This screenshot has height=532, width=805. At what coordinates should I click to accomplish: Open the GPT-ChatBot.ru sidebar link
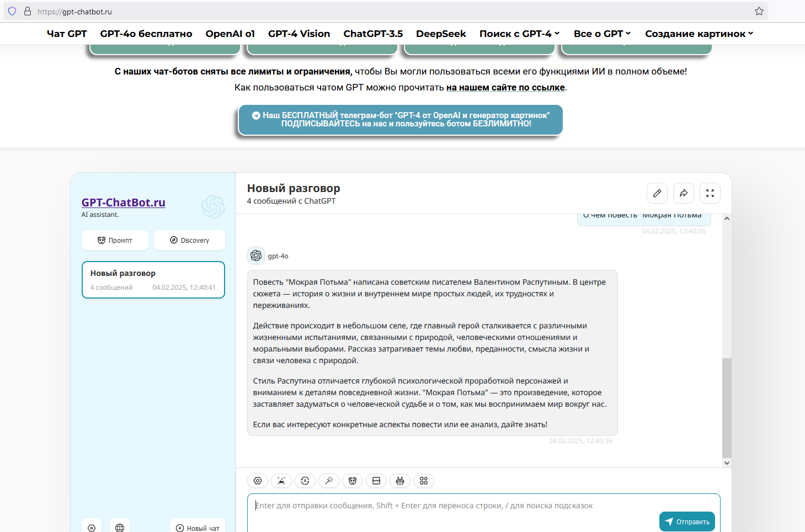(x=124, y=203)
